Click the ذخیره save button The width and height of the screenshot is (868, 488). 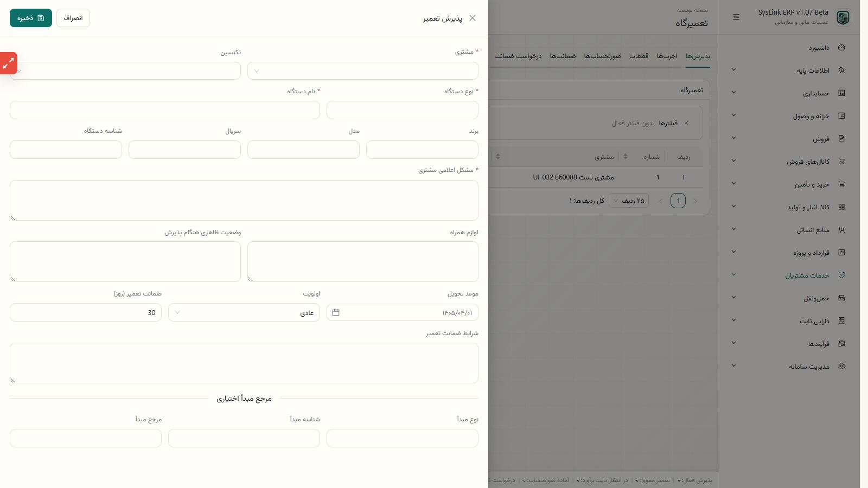tap(31, 18)
